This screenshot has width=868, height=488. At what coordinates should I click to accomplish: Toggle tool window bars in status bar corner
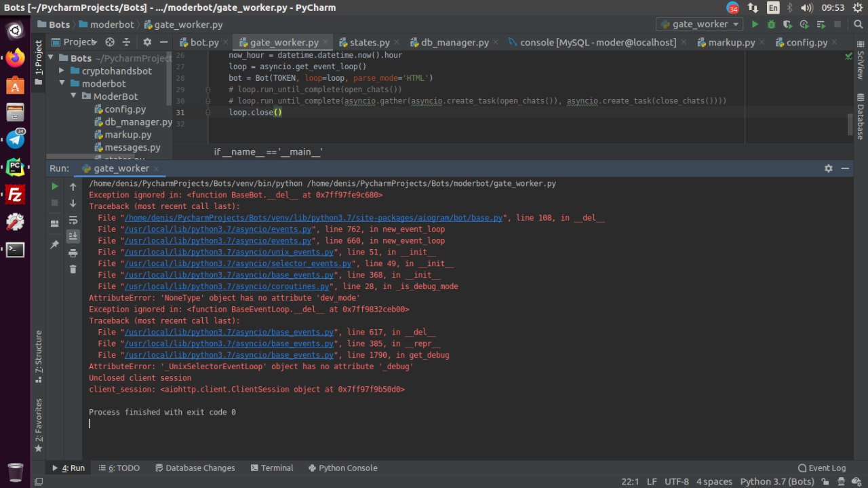(x=38, y=481)
